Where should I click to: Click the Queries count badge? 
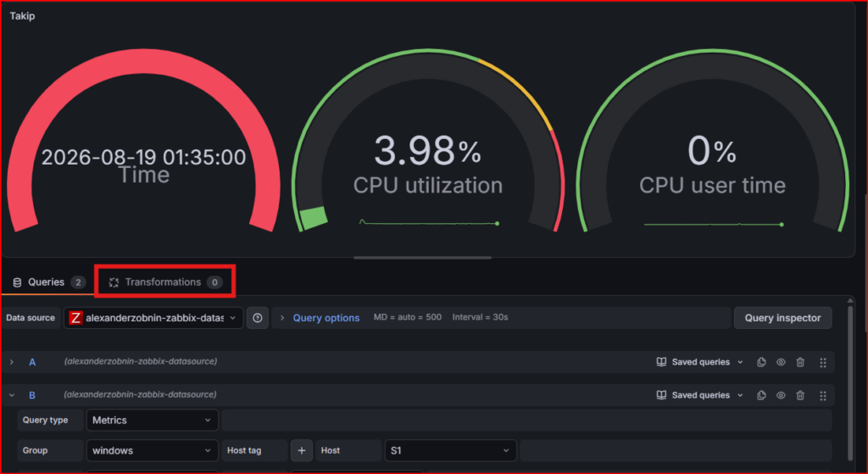click(x=78, y=282)
